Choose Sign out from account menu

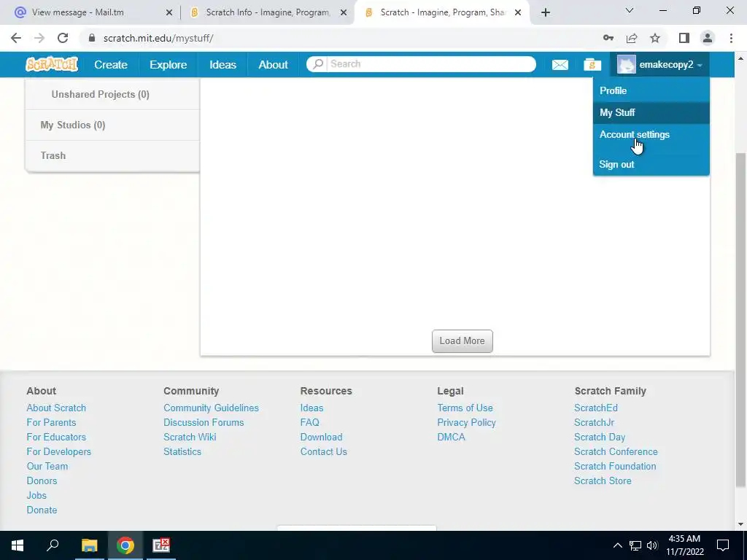tap(651, 164)
